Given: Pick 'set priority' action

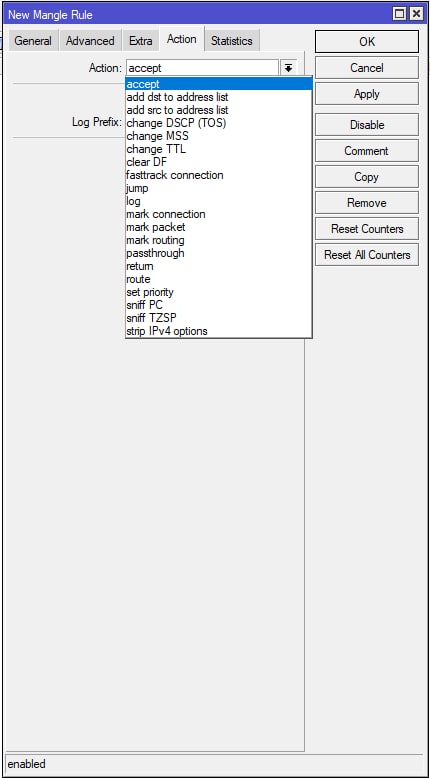Looking at the screenshot, I should [x=219, y=292].
